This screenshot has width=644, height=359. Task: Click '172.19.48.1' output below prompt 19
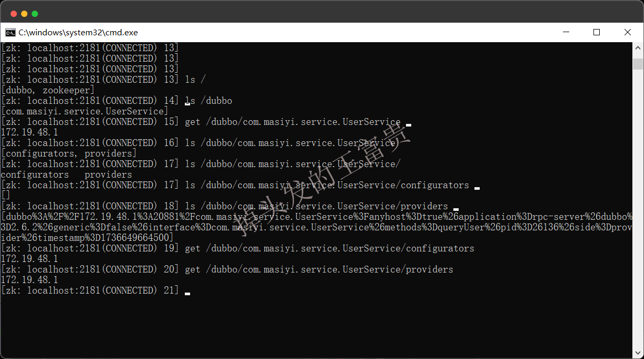[29, 259]
